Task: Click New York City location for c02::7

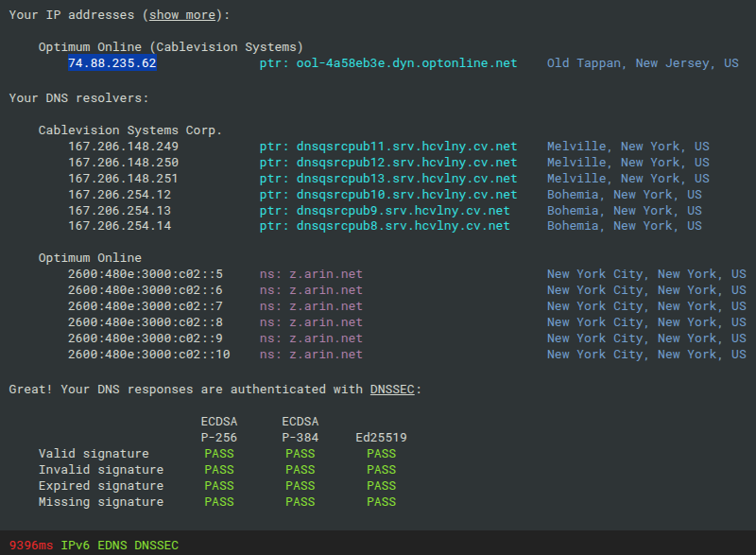Action: pyautogui.click(x=646, y=306)
